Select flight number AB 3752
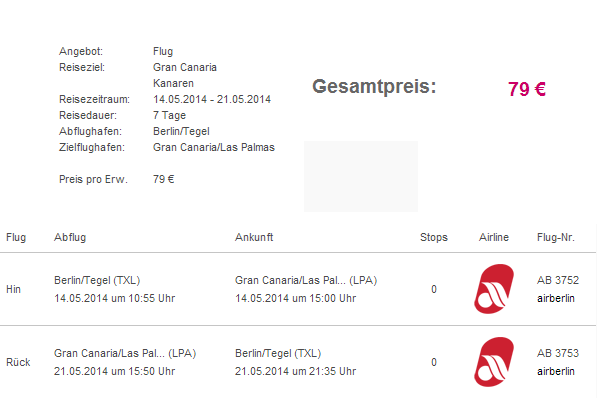Viewport: 597px width, 398px height. click(x=558, y=280)
